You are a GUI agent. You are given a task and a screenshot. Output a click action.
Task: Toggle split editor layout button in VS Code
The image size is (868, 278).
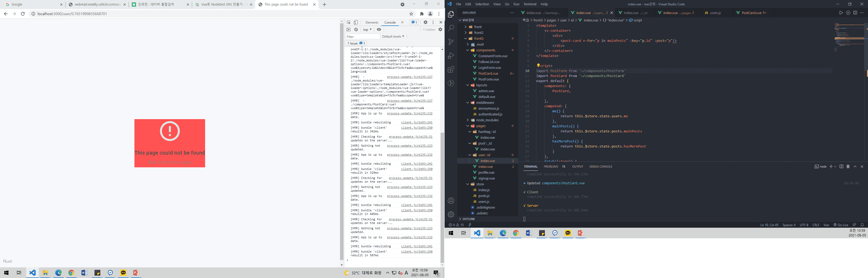855,13
